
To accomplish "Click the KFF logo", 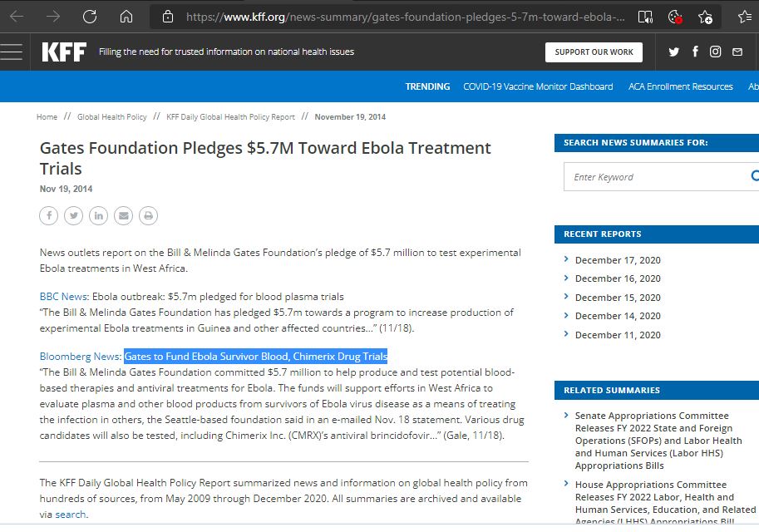I will tap(64, 52).
